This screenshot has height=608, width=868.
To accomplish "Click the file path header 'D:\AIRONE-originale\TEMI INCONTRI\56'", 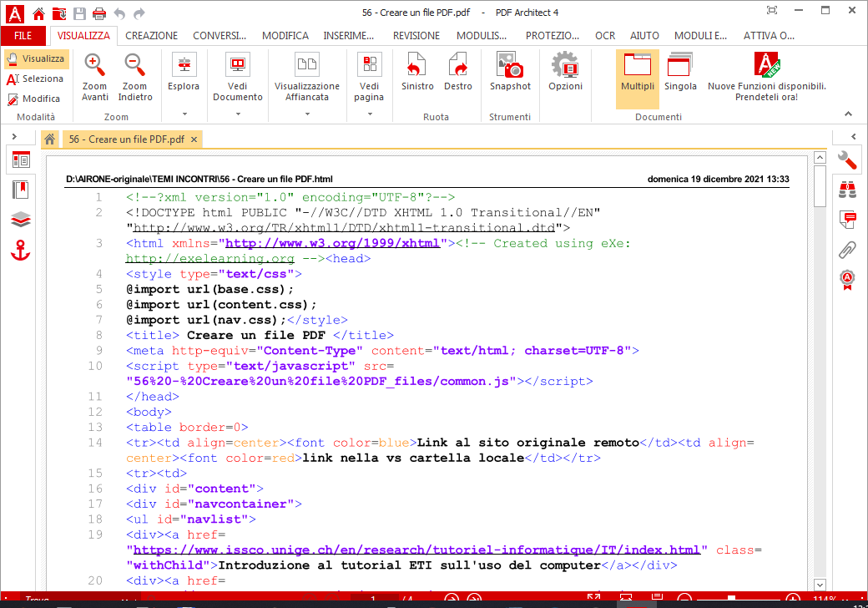I will (x=147, y=179).
